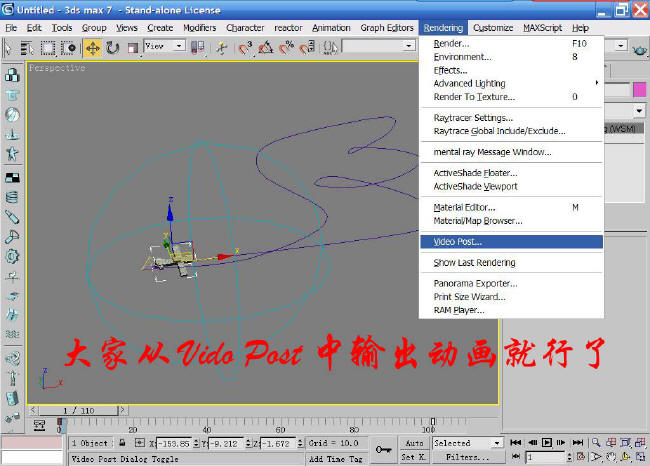Click Edit Named Selection Sets icon

tap(330, 48)
